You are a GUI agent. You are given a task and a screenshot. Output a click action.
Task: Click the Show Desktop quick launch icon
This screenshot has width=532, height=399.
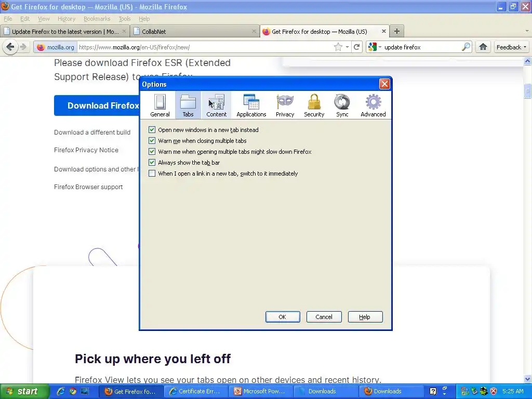tap(85, 391)
